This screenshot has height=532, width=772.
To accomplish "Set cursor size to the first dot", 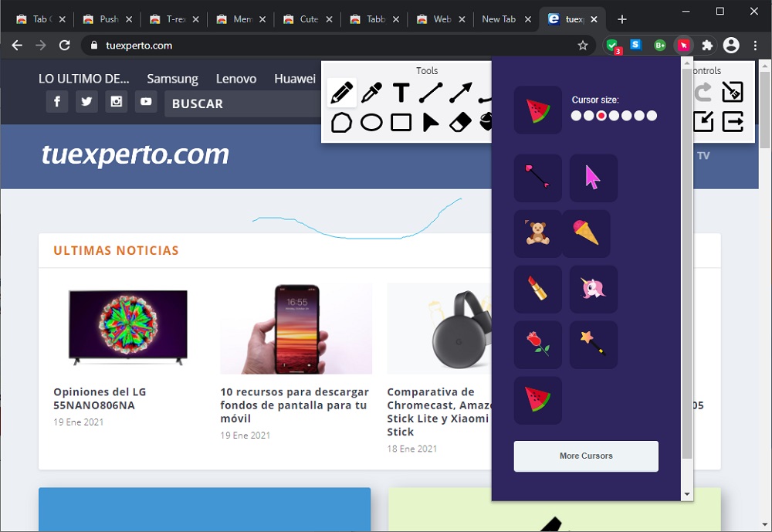I will click(576, 116).
